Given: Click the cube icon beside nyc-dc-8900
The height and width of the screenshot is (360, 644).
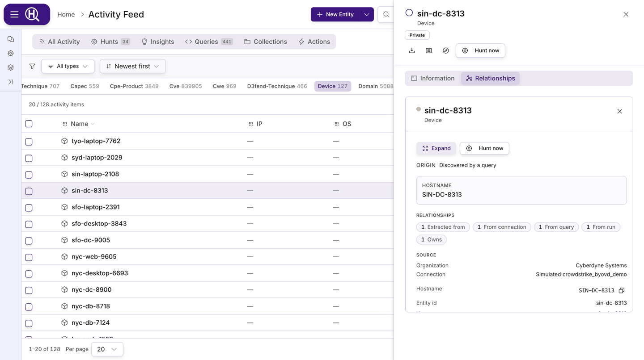Looking at the screenshot, I should pos(64,290).
